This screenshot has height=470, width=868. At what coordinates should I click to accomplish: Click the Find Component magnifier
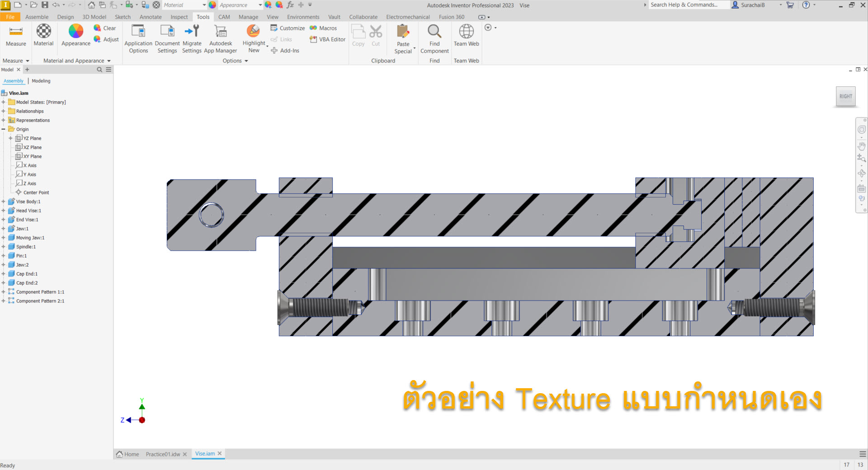click(x=434, y=32)
